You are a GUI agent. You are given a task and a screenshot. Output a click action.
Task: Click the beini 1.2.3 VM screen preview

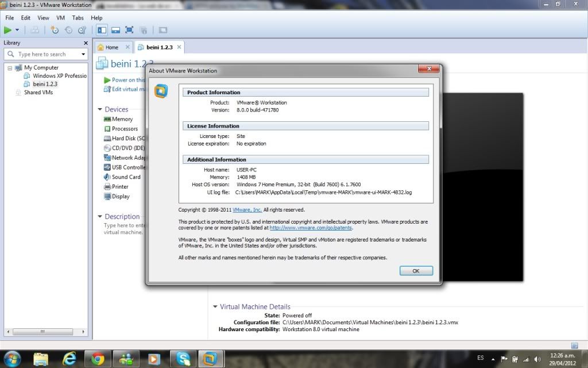click(482, 187)
